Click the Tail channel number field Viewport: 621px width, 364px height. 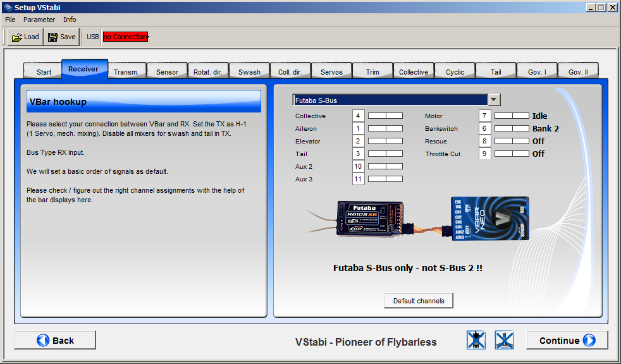click(358, 154)
